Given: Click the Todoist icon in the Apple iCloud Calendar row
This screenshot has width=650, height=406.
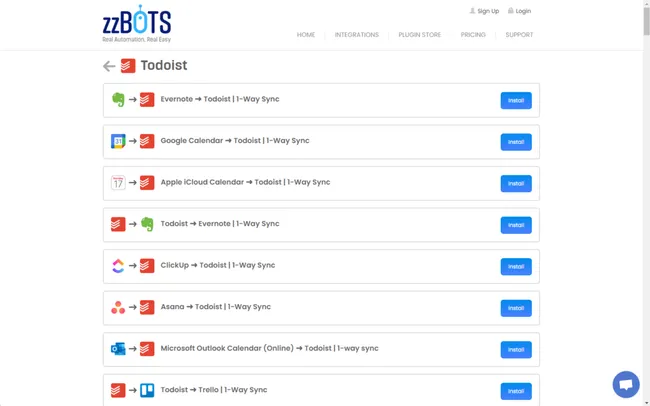Looking at the screenshot, I should [147, 182].
